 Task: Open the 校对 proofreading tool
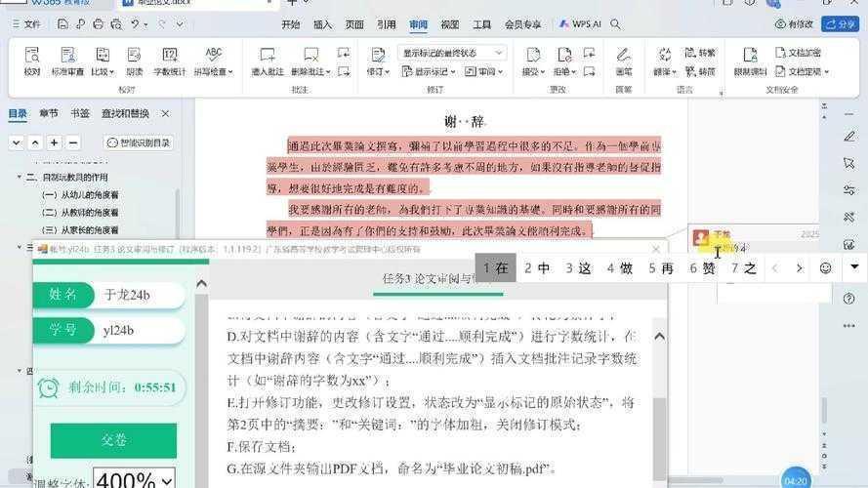[32, 61]
